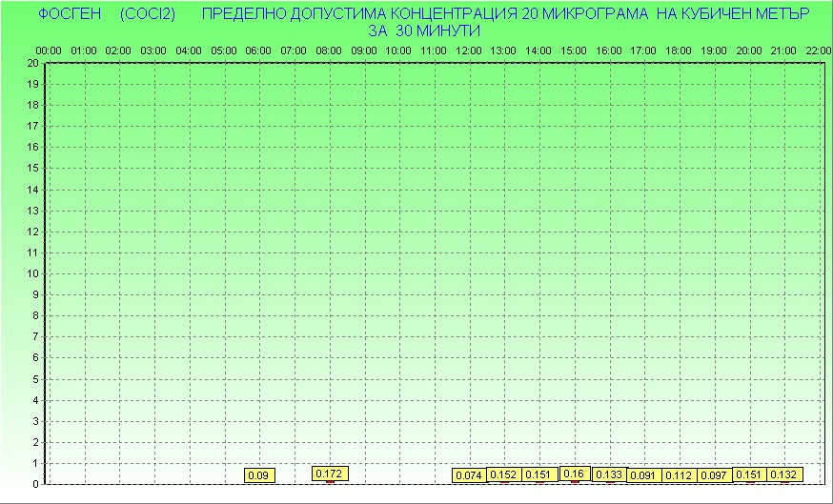The width and height of the screenshot is (833, 504).
Task: Select the 0.132 data label at 21:00
Action: point(783,474)
